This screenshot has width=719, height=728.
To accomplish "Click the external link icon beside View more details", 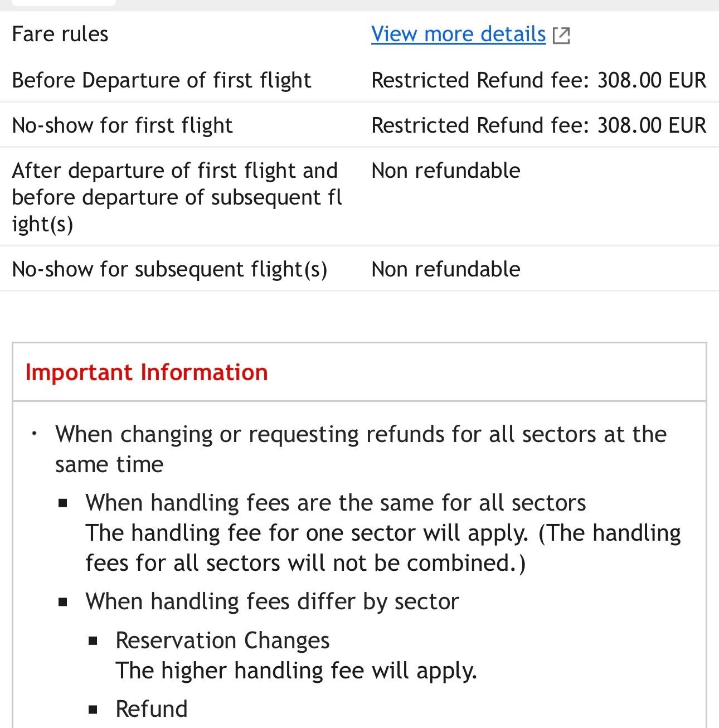I will point(561,35).
